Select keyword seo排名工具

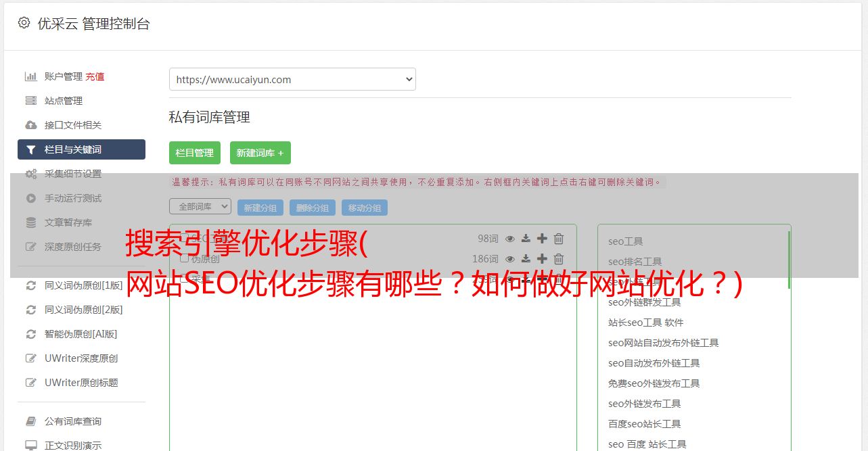[635, 262]
